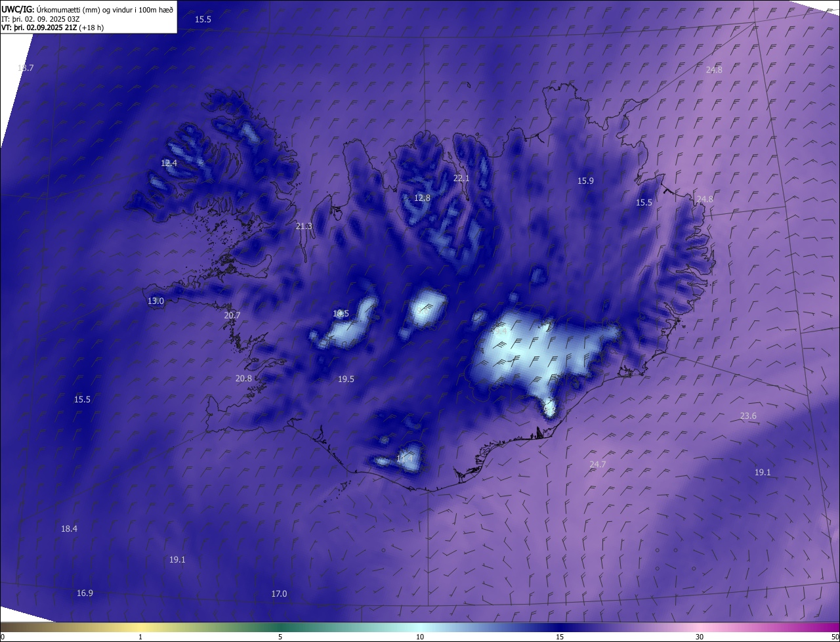Screen dimensions: 840x642
Task: Select the 17.0 value label
Action: (x=279, y=594)
